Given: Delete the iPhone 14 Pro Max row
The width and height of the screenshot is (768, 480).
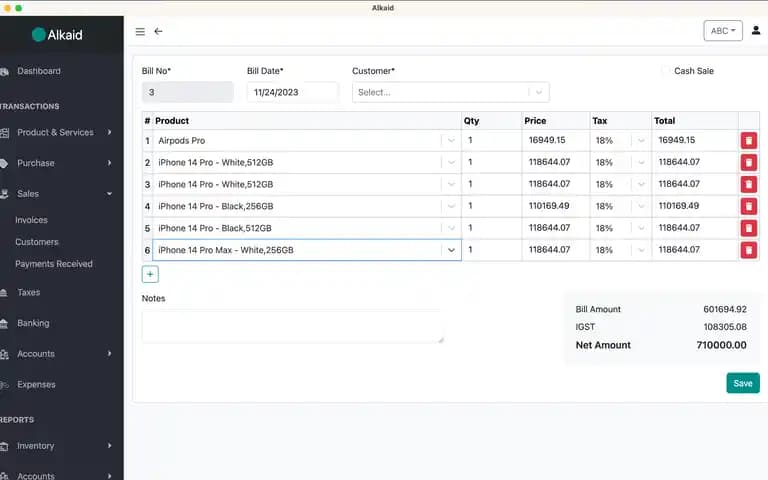Looking at the screenshot, I should [748, 250].
